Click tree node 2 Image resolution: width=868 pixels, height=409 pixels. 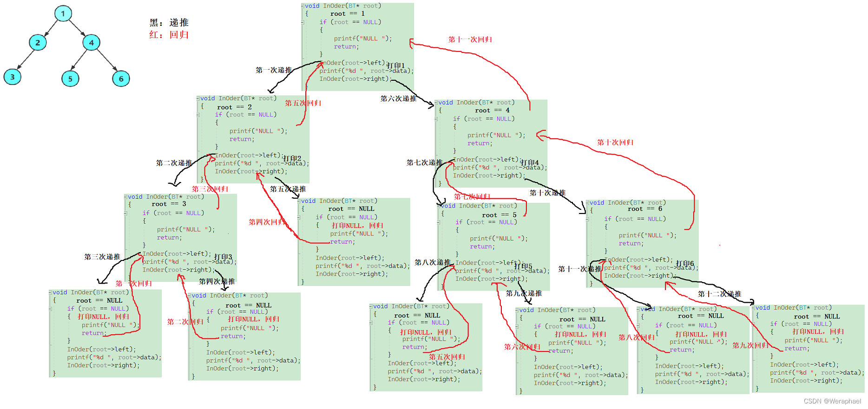click(x=38, y=43)
